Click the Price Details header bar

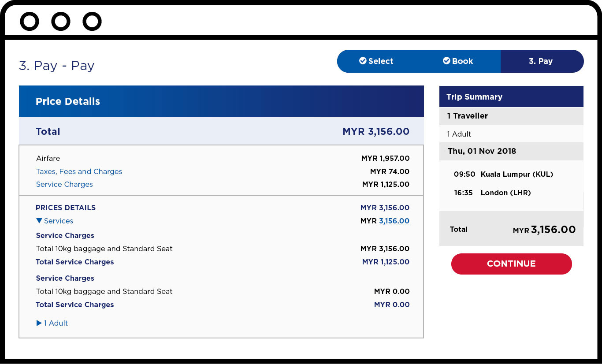coord(221,101)
